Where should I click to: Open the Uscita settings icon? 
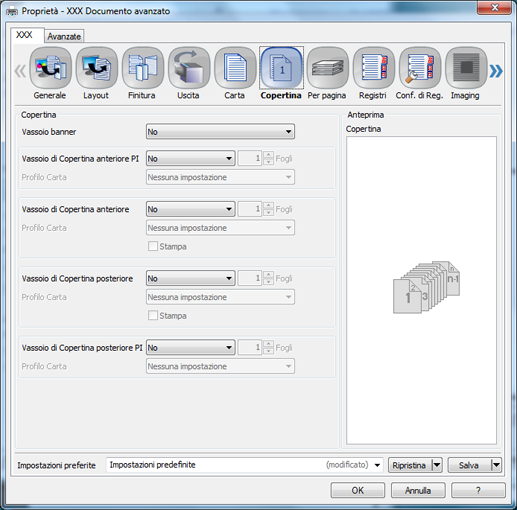[189, 68]
